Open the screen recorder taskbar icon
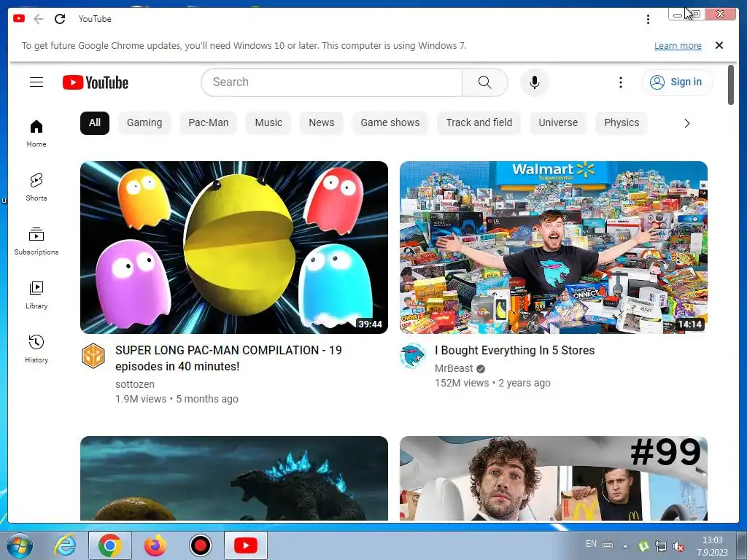 (x=201, y=545)
